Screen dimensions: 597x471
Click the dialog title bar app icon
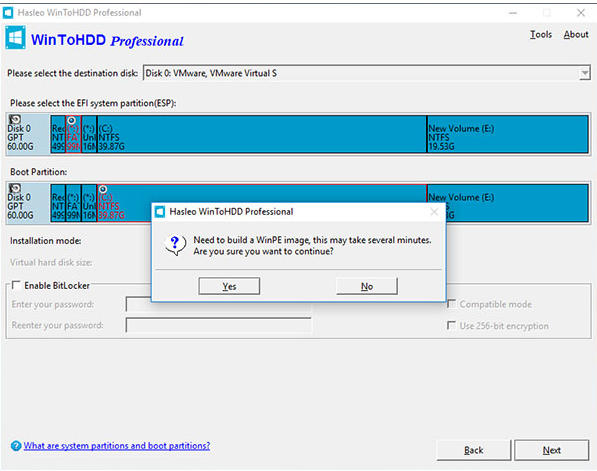[x=160, y=212]
